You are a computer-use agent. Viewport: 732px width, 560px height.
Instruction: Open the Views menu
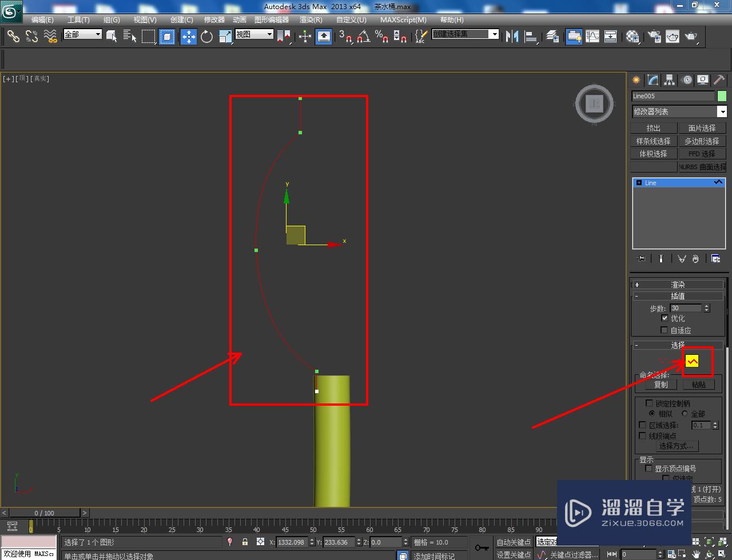[x=145, y=19]
